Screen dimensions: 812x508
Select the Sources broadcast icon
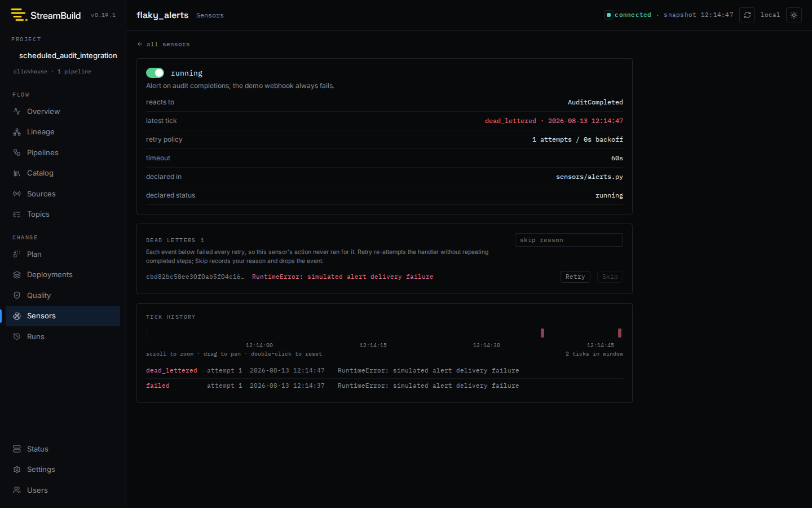(17, 194)
